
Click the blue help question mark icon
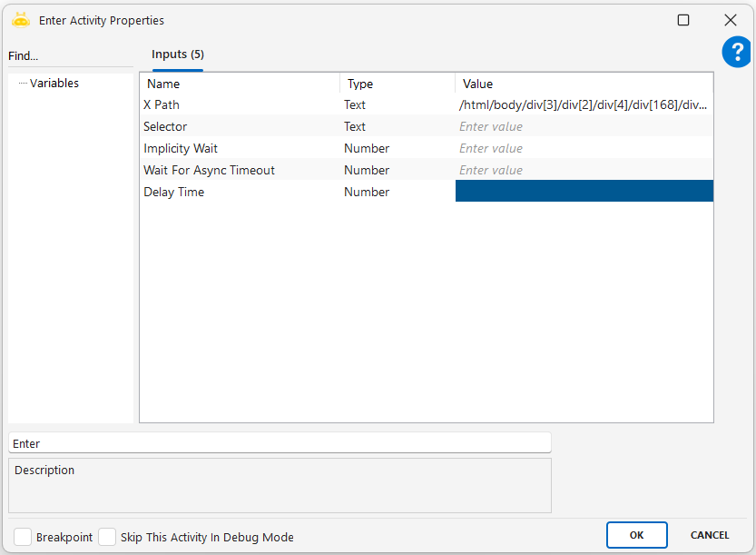click(736, 52)
